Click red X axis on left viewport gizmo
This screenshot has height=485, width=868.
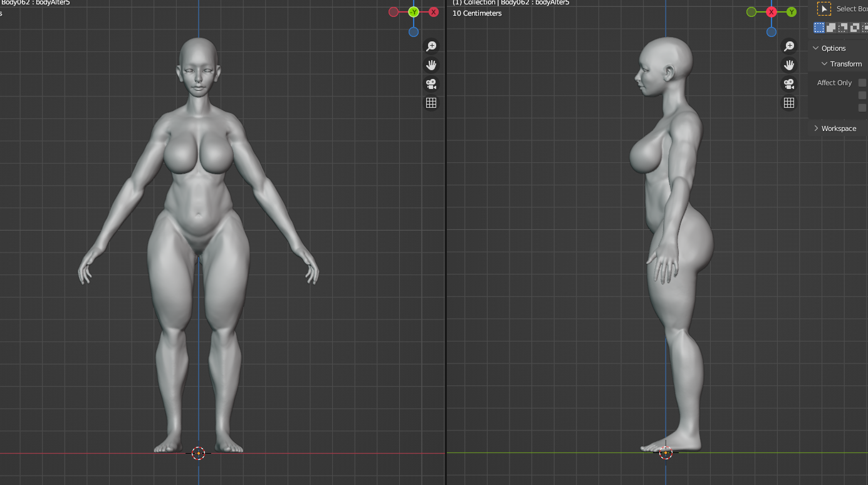433,12
